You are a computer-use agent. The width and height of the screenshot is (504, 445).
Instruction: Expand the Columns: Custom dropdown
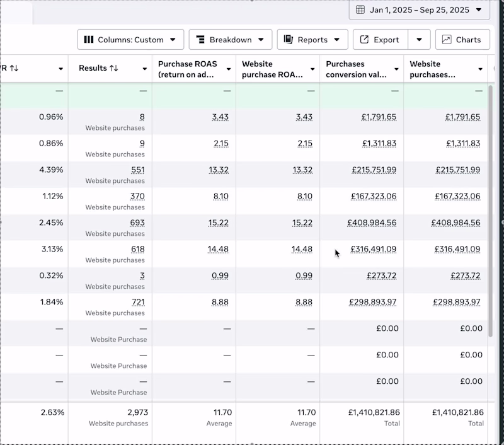131,40
